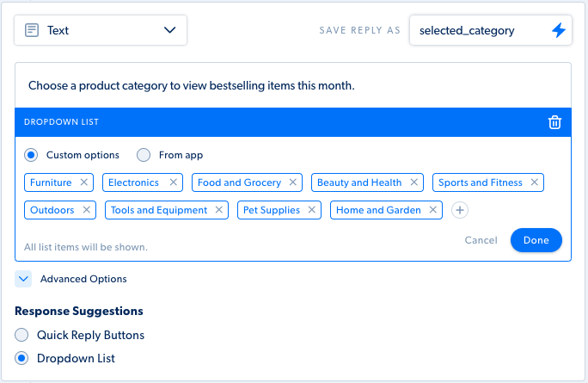Click the Cancel link
588x383 pixels.
[481, 240]
